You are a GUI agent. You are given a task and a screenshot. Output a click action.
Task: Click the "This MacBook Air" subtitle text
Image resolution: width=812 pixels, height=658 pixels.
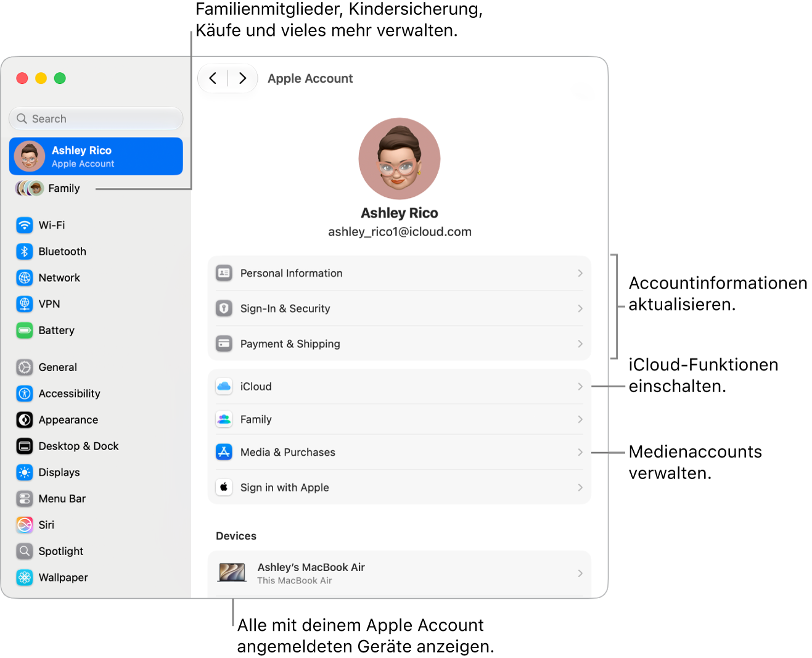point(295,581)
